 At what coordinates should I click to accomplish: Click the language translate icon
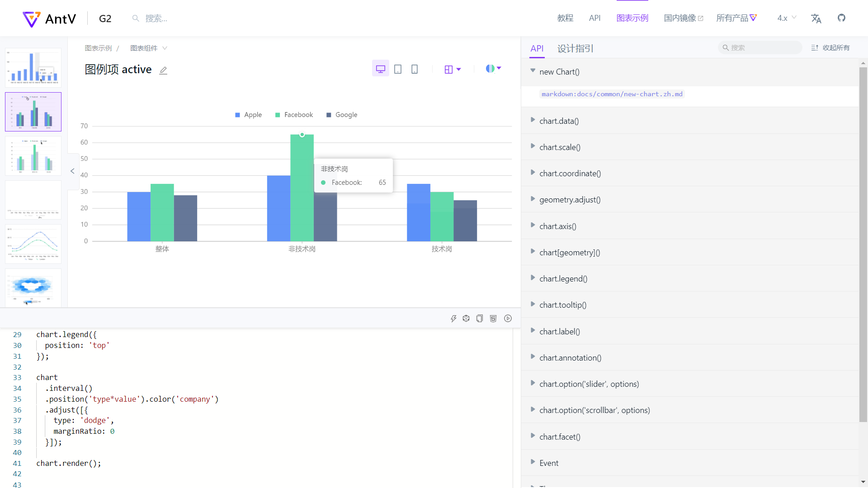816,18
